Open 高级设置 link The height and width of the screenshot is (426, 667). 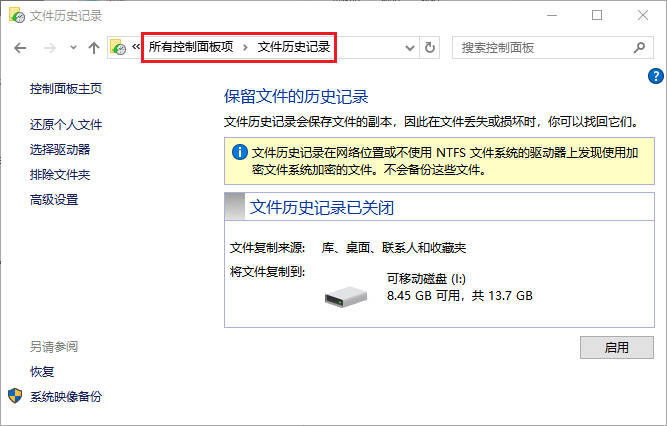[54, 200]
